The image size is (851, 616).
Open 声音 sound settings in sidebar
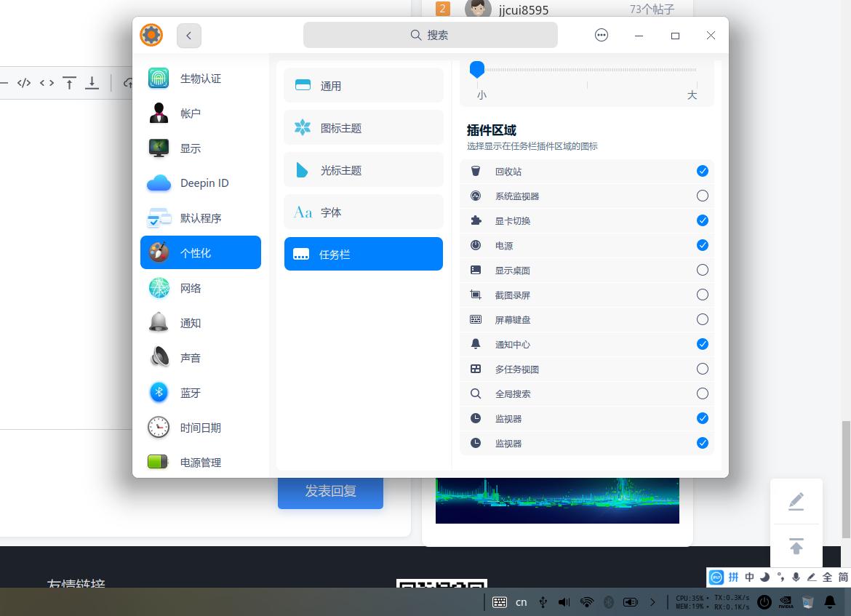pyautogui.click(x=191, y=357)
